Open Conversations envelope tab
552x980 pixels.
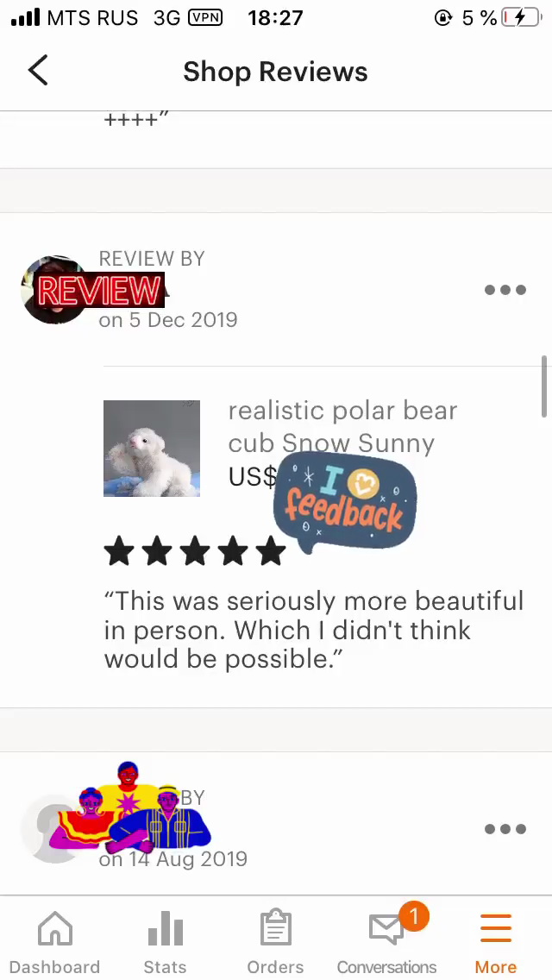pyautogui.click(x=386, y=942)
